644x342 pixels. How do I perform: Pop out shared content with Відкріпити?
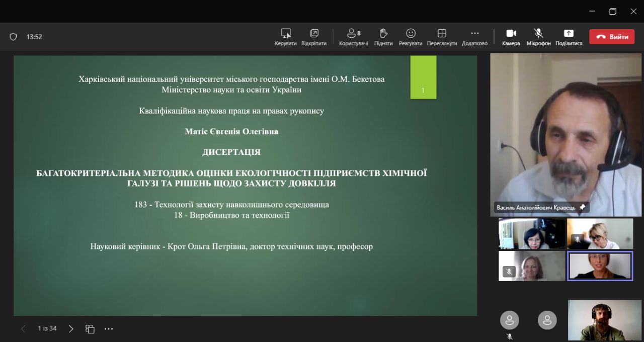pyautogui.click(x=314, y=34)
